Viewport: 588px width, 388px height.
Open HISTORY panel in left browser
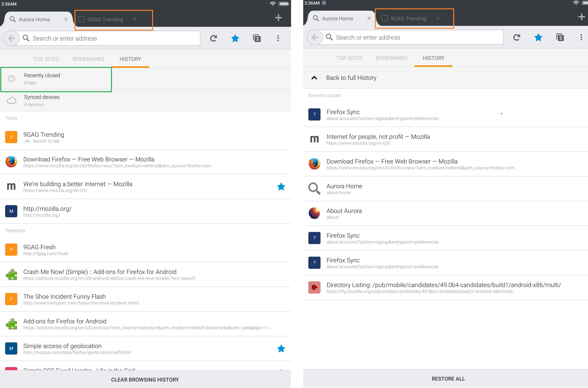130,59
